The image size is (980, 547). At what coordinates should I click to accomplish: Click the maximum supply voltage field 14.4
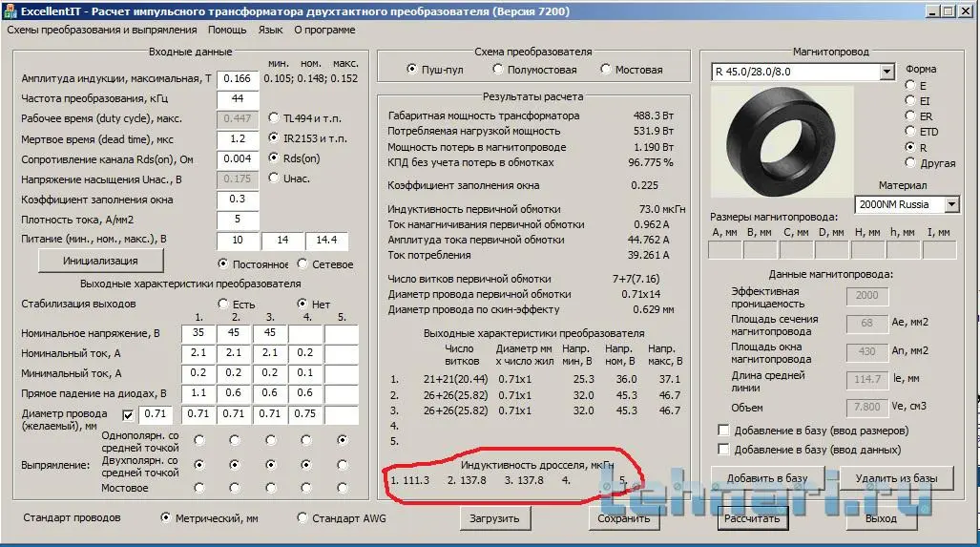click(x=327, y=240)
